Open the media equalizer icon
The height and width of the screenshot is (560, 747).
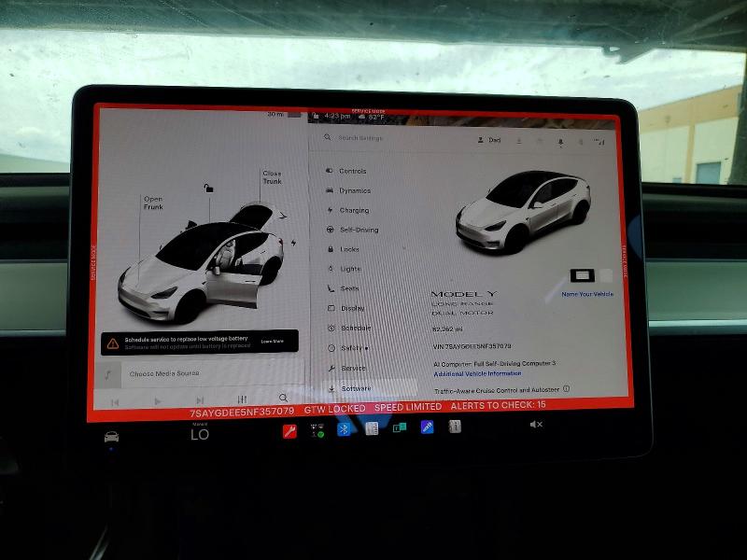point(242,399)
